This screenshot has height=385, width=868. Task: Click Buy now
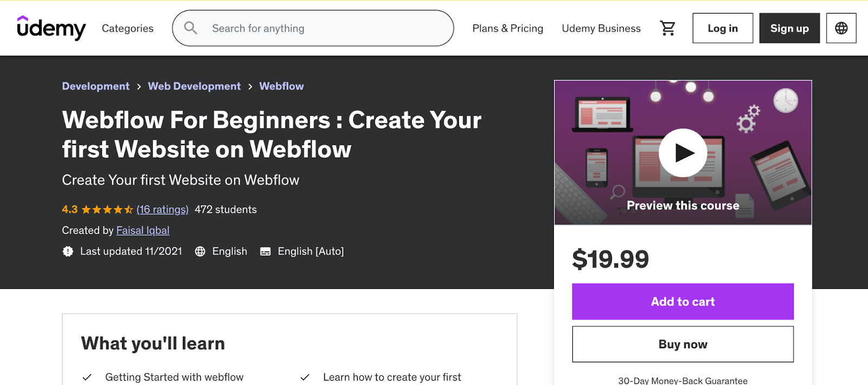(x=682, y=344)
